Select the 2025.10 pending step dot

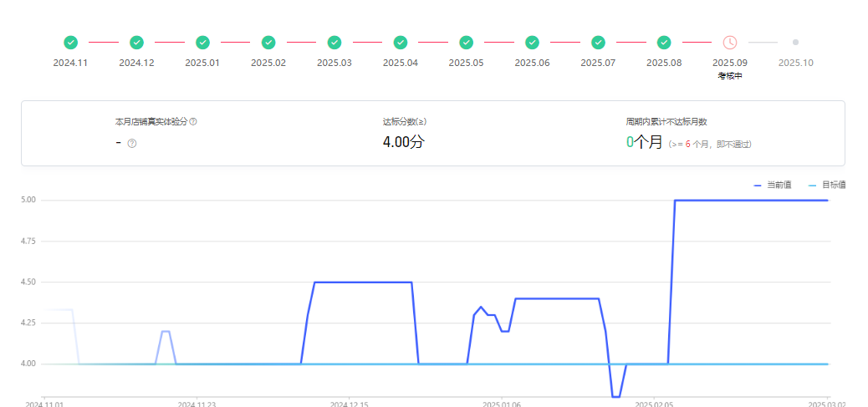coord(795,42)
